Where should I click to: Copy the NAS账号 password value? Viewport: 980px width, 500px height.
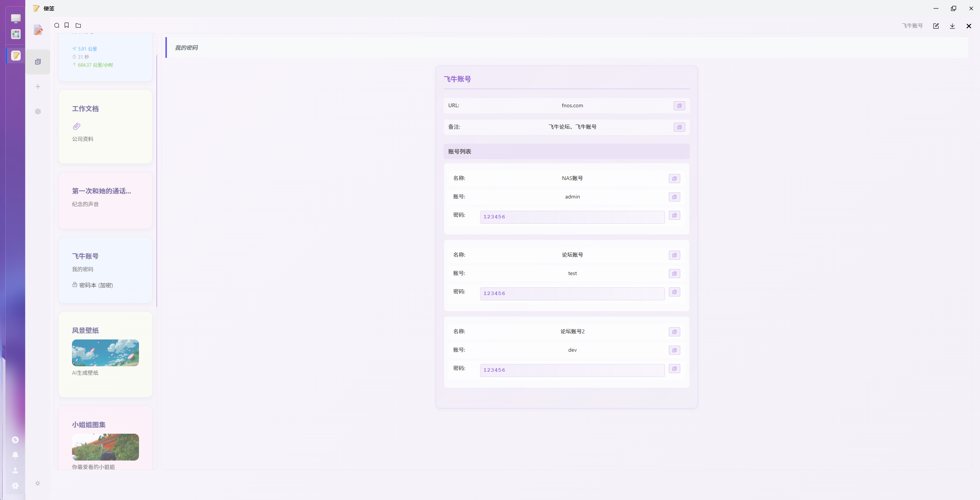pos(674,215)
